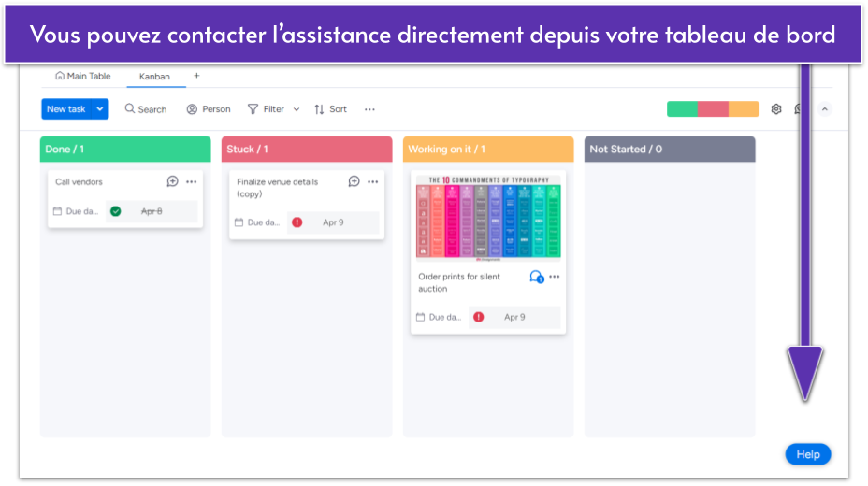Viewport: 868px width, 486px height.
Task: Select Apr 8 due date value
Action: coord(152,211)
